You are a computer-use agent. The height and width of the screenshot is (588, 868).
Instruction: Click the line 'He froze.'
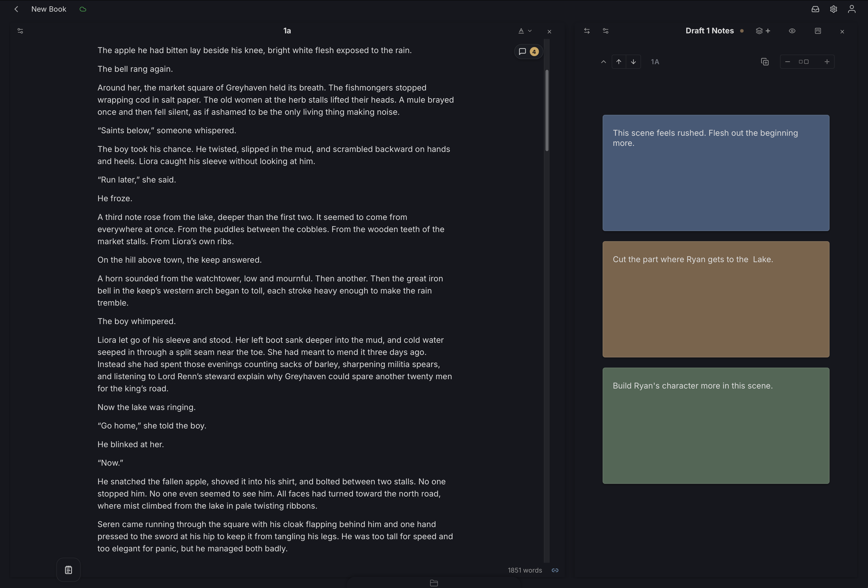tap(115, 198)
